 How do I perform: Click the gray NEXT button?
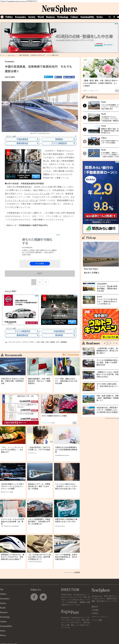point(40,274)
